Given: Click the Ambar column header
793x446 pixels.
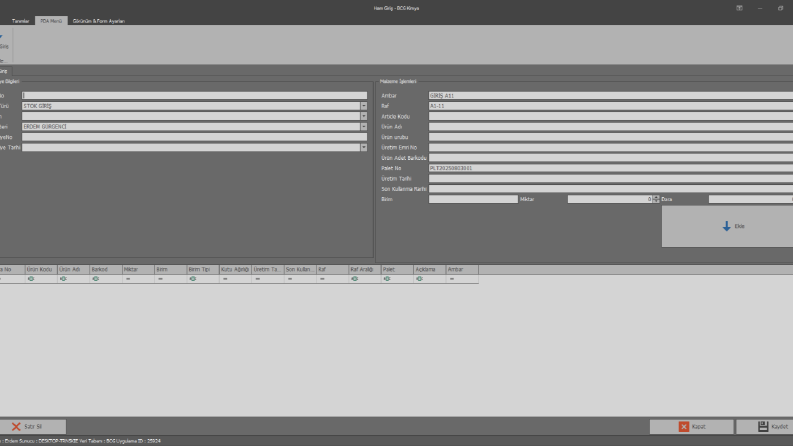Looking at the screenshot, I should tap(462, 270).
